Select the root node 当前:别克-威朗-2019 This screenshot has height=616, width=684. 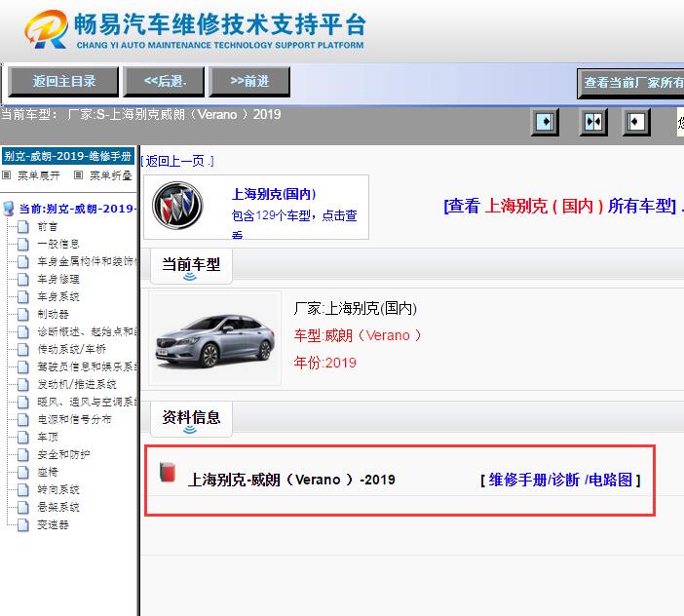tap(76, 209)
